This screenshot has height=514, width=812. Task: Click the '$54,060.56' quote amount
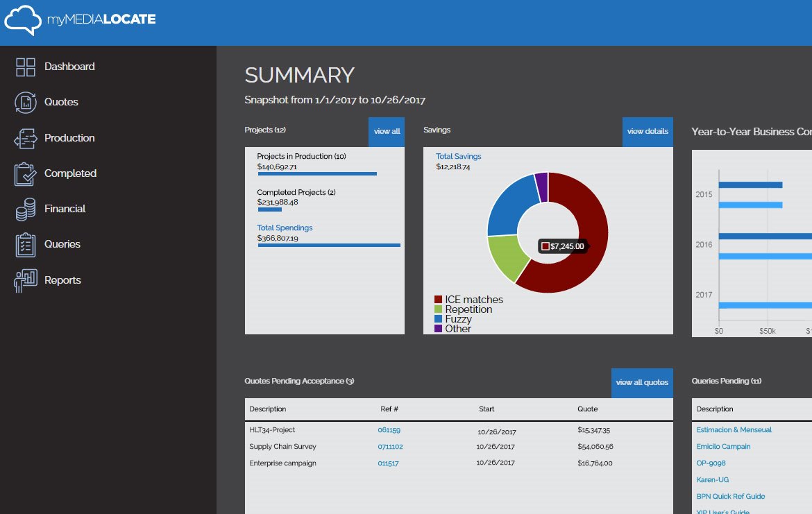[595, 447]
